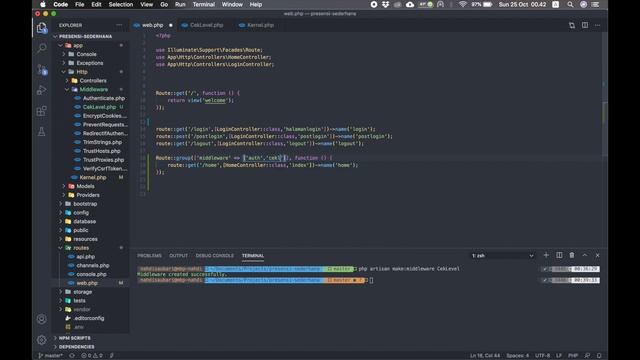This screenshot has height=360, width=640.
Task: Open the Terminal menu in menu bar
Action: click(203, 4)
